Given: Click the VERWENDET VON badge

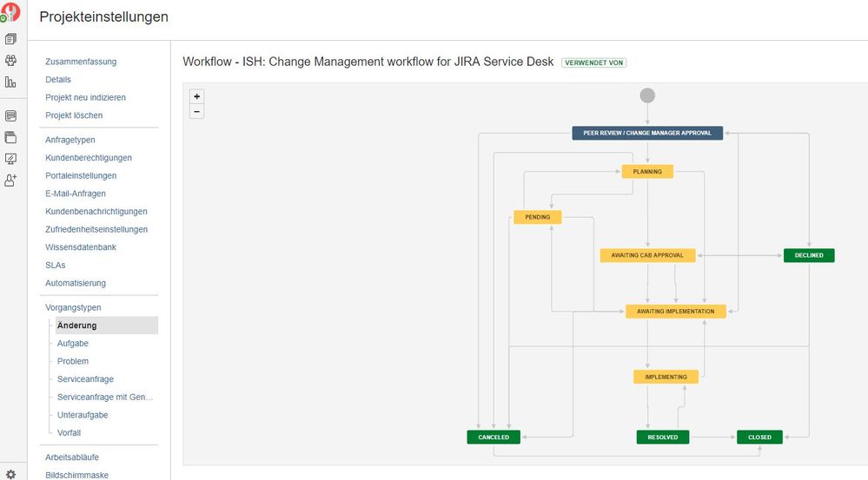Looking at the screenshot, I should point(594,62).
